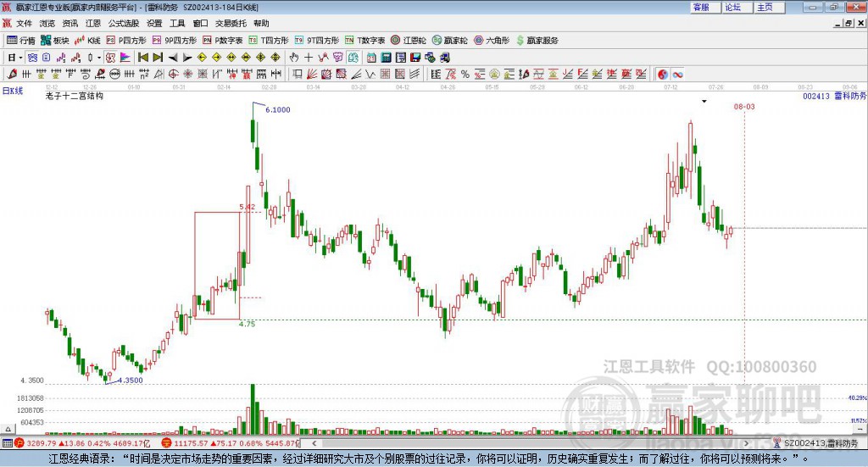Click the grid icon in the status bar

point(7,443)
